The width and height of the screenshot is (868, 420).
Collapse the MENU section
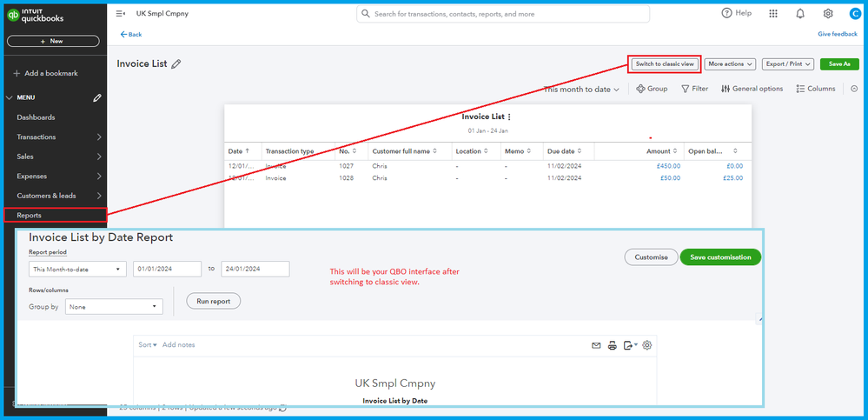click(9, 97)
